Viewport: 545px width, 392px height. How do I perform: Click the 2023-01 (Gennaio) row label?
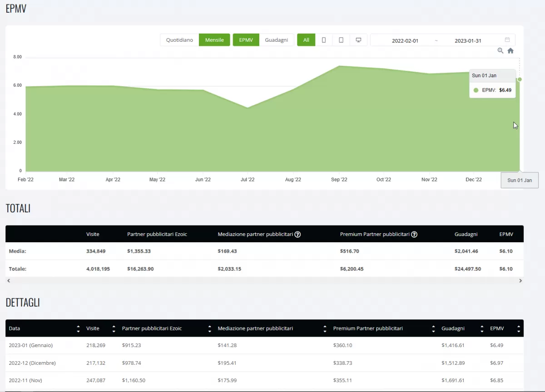point(31,346)
